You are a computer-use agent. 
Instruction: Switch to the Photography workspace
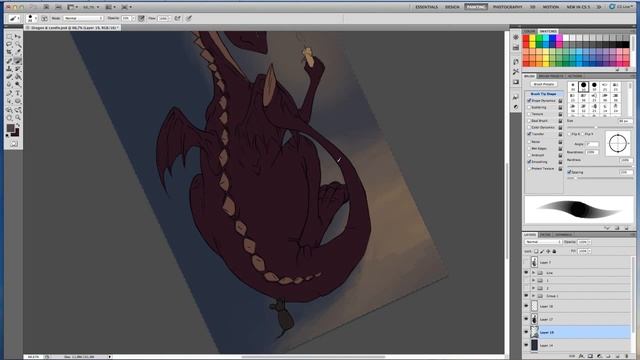[507, 7]
